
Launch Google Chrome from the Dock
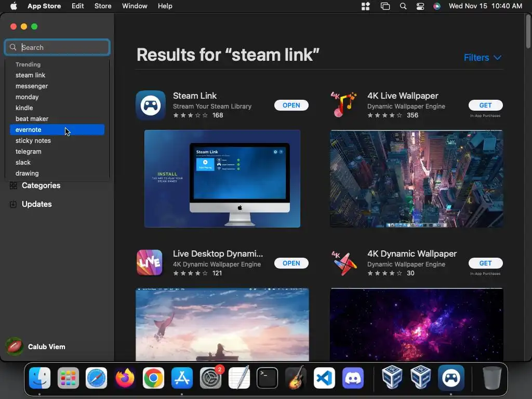pos(153,378)
